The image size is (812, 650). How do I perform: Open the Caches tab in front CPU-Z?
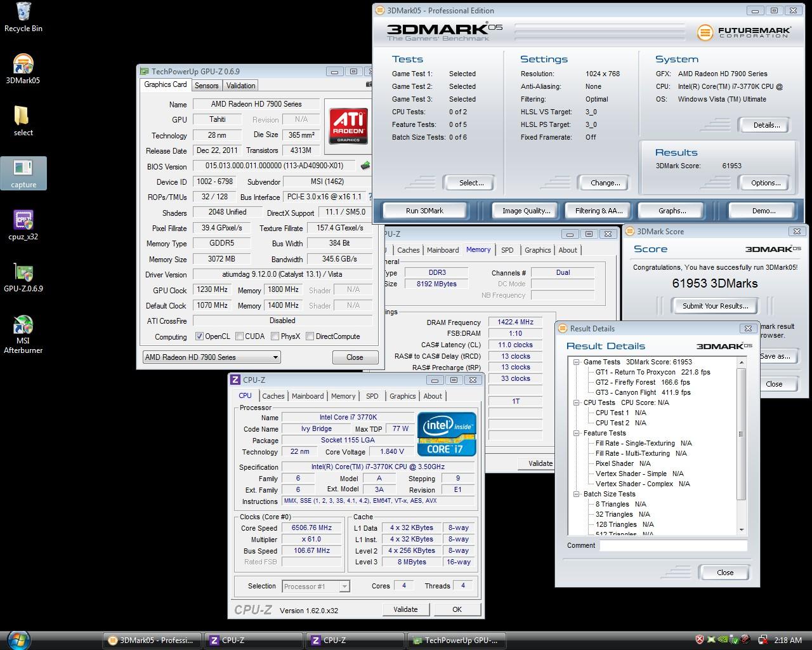[273, 396]
